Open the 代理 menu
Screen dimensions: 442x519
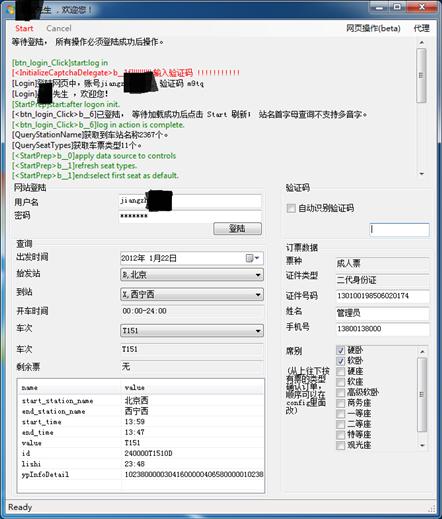click(422, 28)
